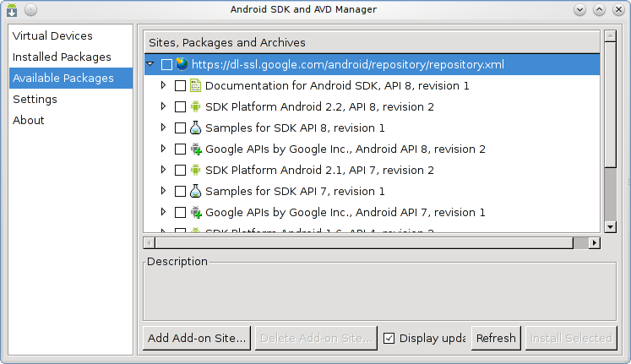631x364 pixels.
Task: Click flask icon for Samples API 8
Action: click(x=195, y=128)
